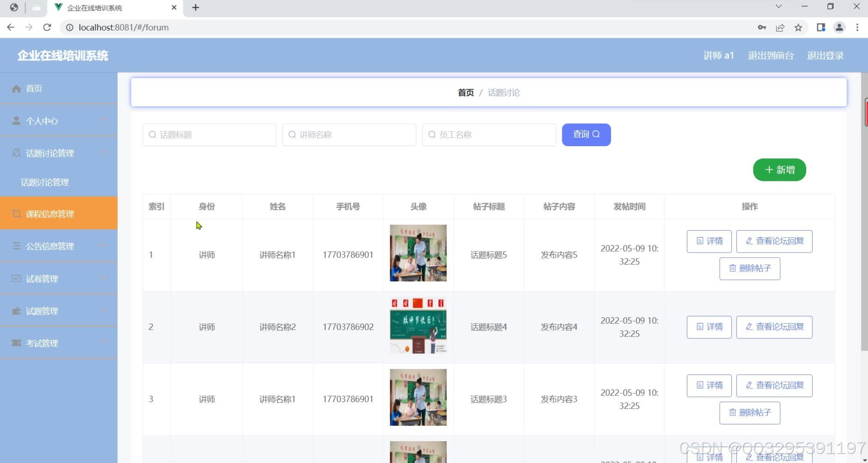
Task: Click the icon beside 试卷管理
Action: click(x=16, y=278)
